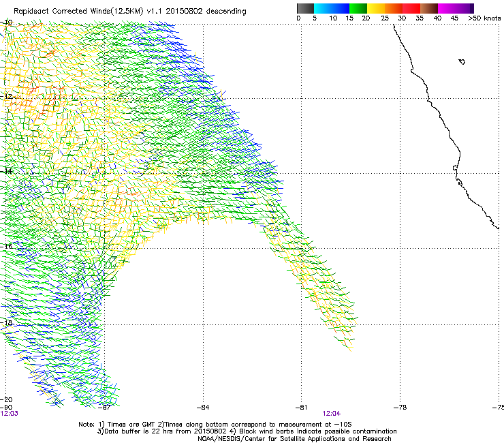Click the blue 10-15 knots legend segment
504x443 pixels.
tap(341, 8)
